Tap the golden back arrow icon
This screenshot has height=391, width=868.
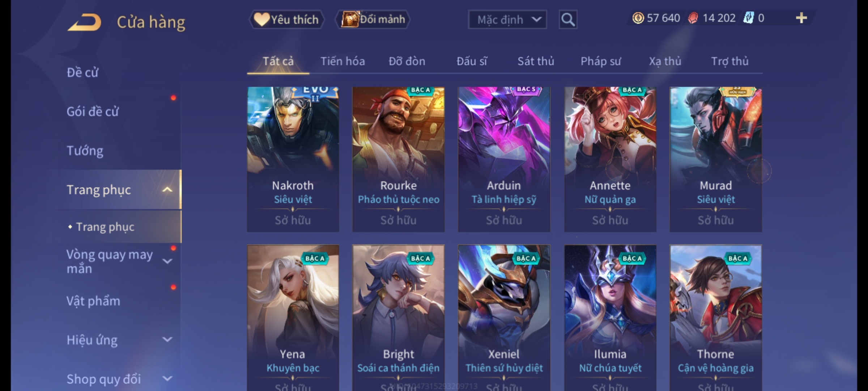84,22
